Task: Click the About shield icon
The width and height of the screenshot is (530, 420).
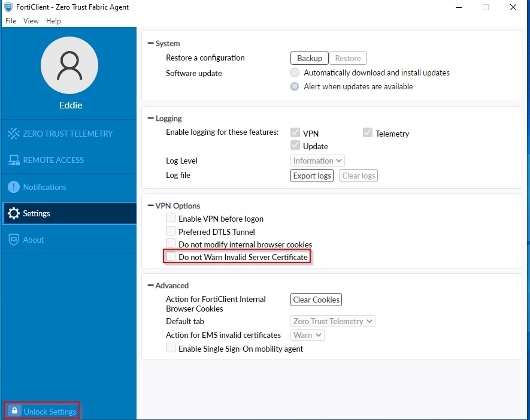Action: (14, 240)
